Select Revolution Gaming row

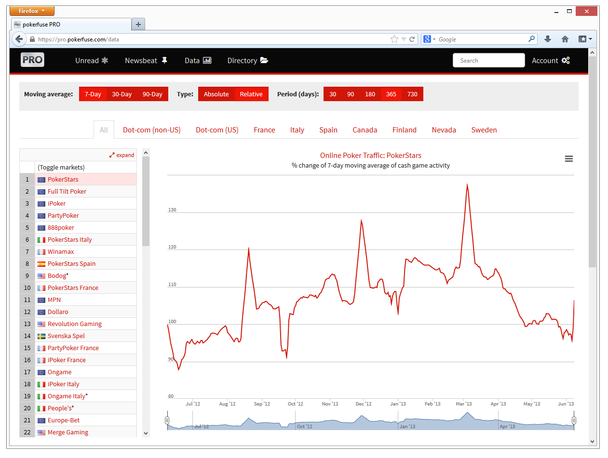click(78, 323)
